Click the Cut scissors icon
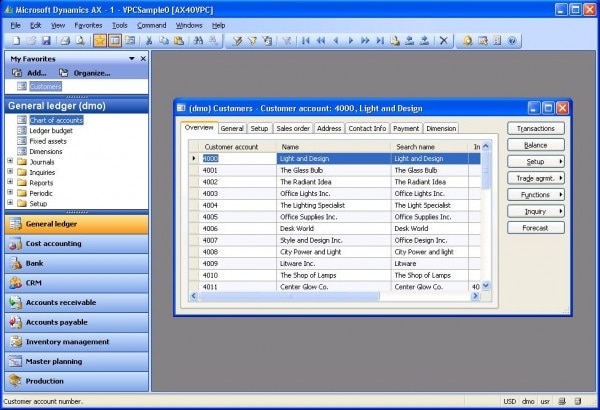 tap(149, 41)
